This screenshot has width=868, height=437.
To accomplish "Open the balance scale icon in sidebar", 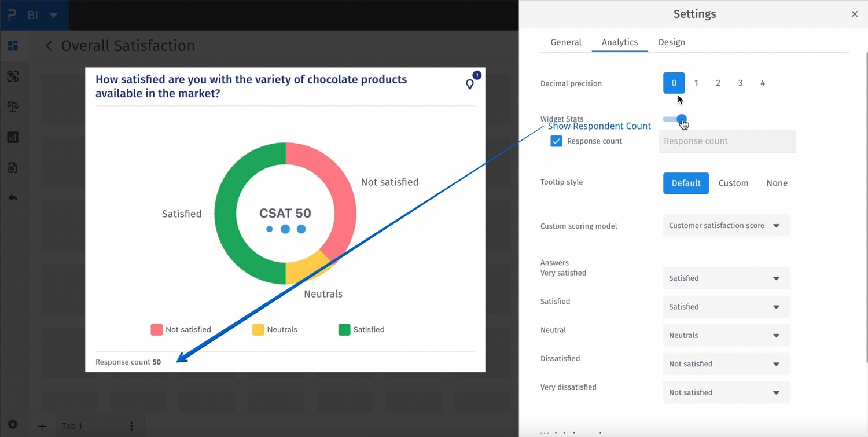I will click(x=13, y=107).
